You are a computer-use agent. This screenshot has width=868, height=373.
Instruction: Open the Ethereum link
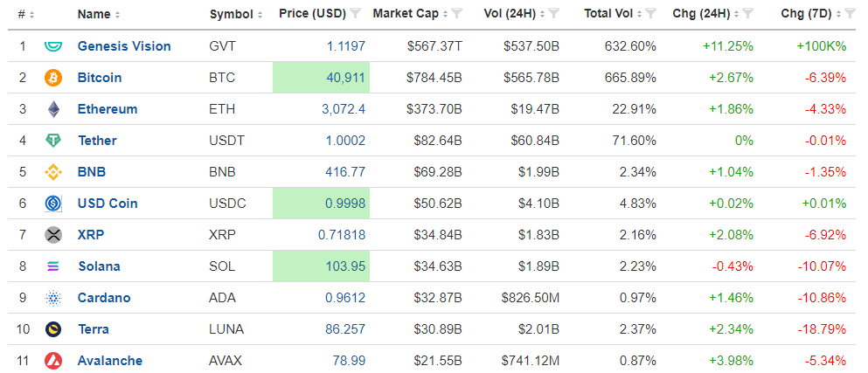tap(108, 109)
